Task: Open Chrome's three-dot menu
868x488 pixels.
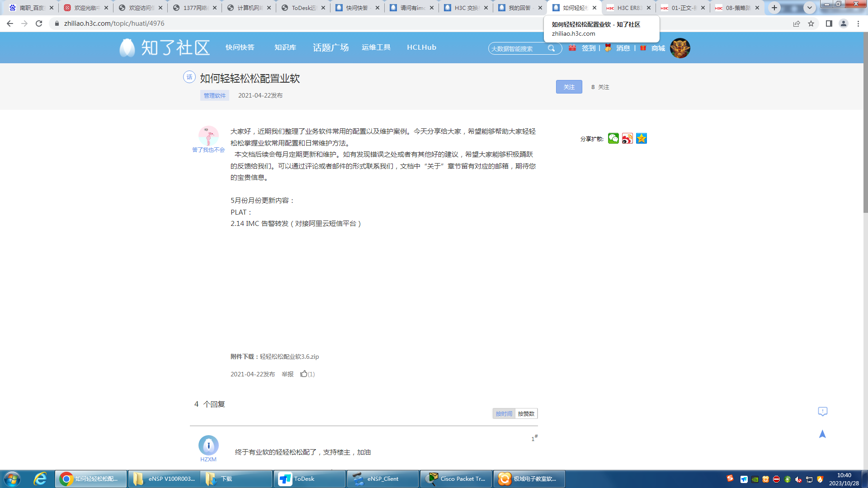Action: coord(858,23)
